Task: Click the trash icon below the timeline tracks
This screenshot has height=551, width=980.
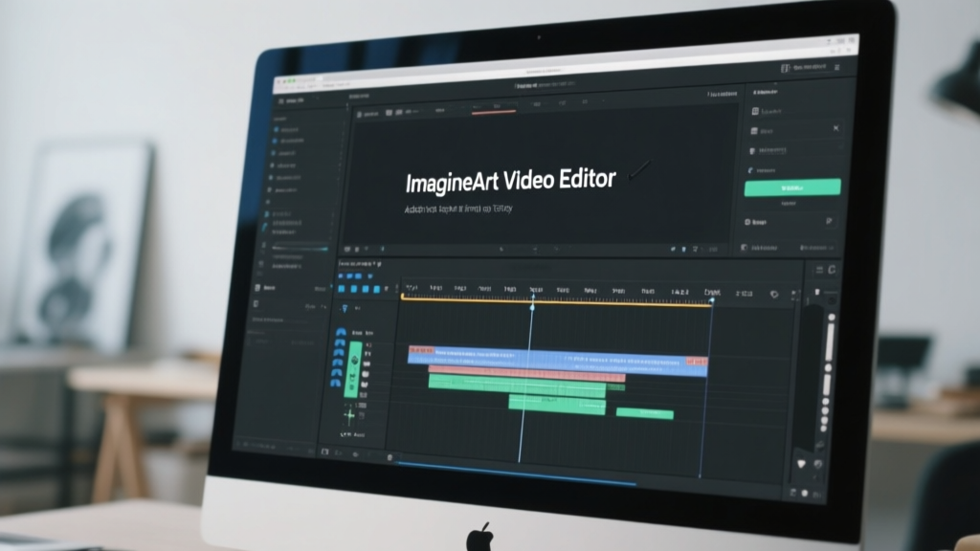Action: (390, 458)
